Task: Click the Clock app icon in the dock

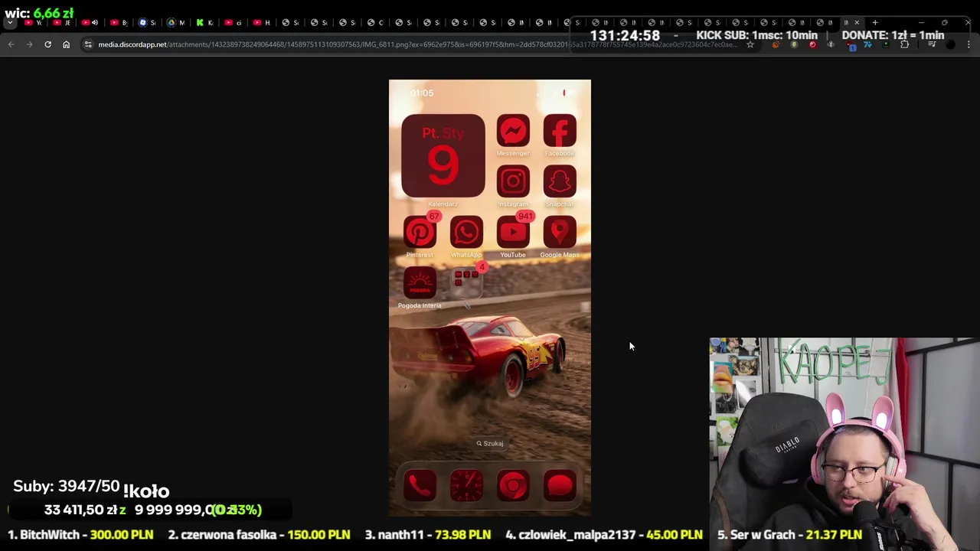Action: [x=466, y=485]
